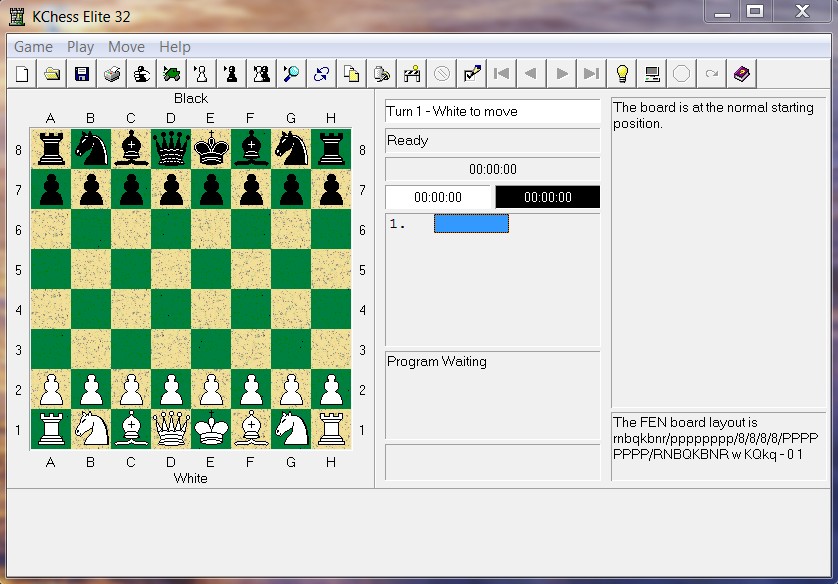This screenshot has width=838, height=584.
Task: Click the blue rotating arrows toolbar icon
Action: click(x=322, y=73)
